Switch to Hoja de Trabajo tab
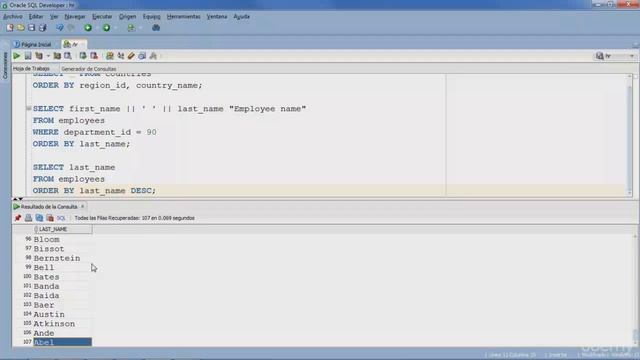Screen dimensions: 640x360 tap(31, 69)
